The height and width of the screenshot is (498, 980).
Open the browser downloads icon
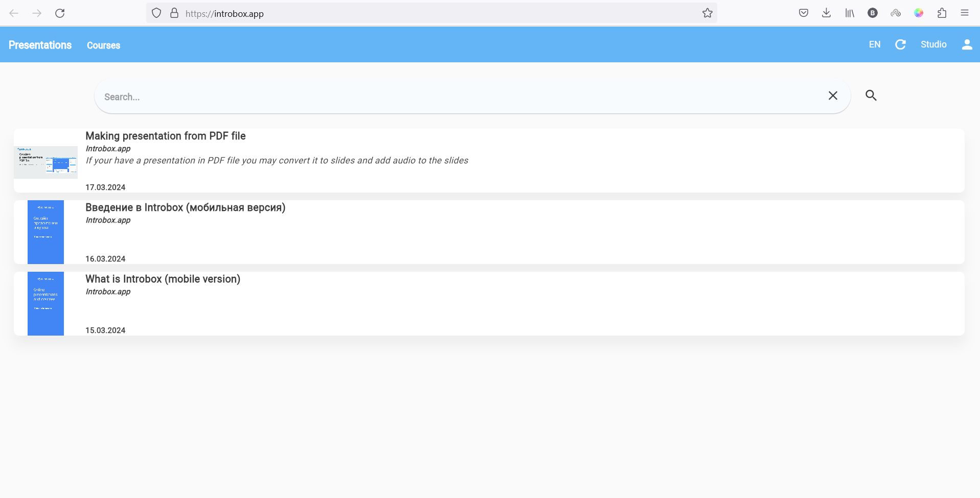tap(827, 13)
